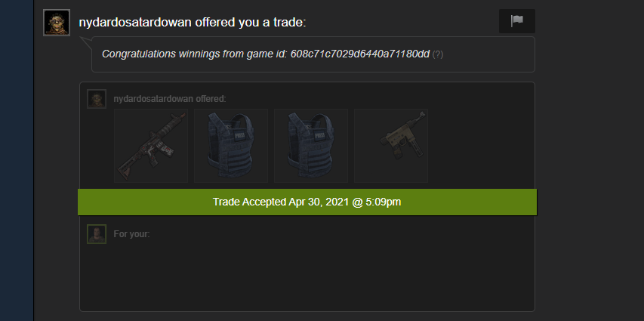Viewport: 644px width, 321px height.
Task: Click the For your label
Action: click(x=131, y=234)
